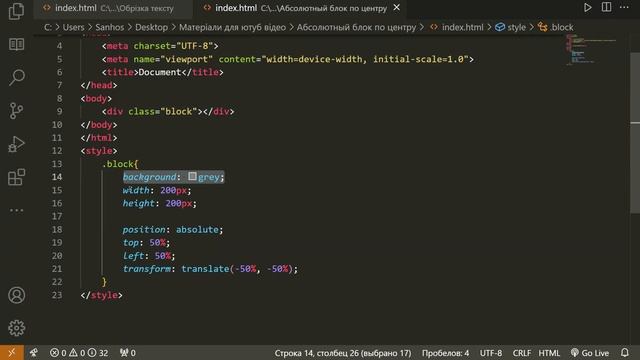Viewport: 640px width, 360px height.
Task: Click the vertical scrollbar thumb
Action: coord(635,133)
